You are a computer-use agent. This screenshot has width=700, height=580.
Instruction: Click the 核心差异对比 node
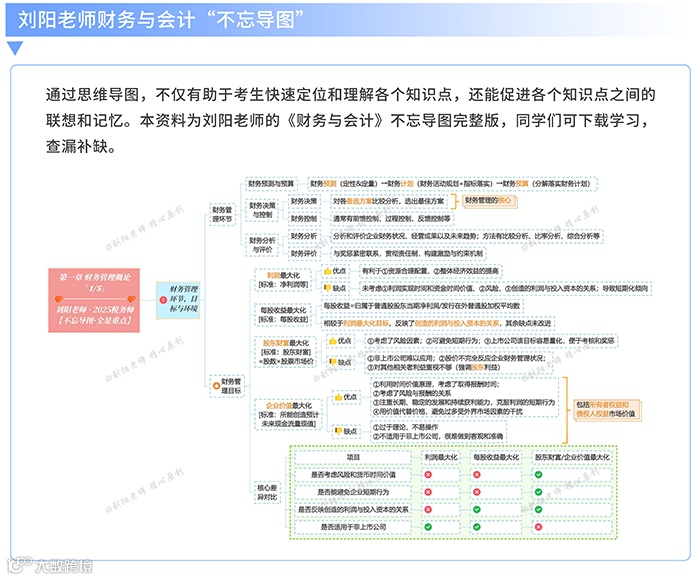(267, 492)
